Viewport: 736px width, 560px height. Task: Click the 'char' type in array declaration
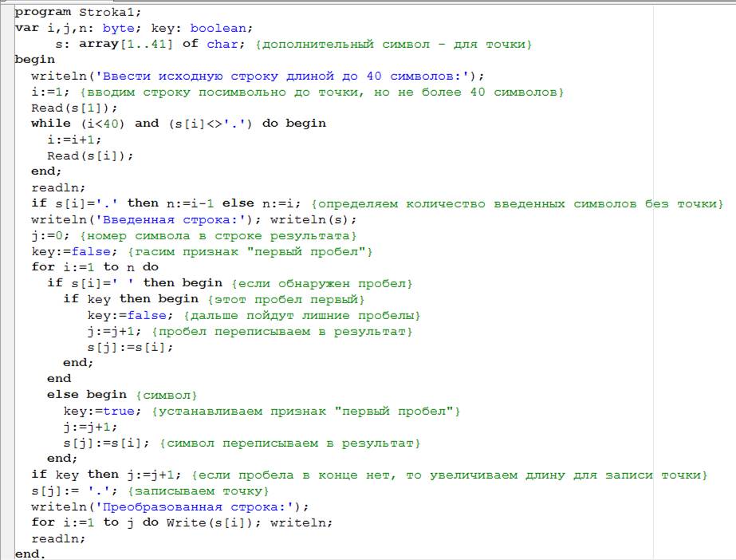(222, 44)
